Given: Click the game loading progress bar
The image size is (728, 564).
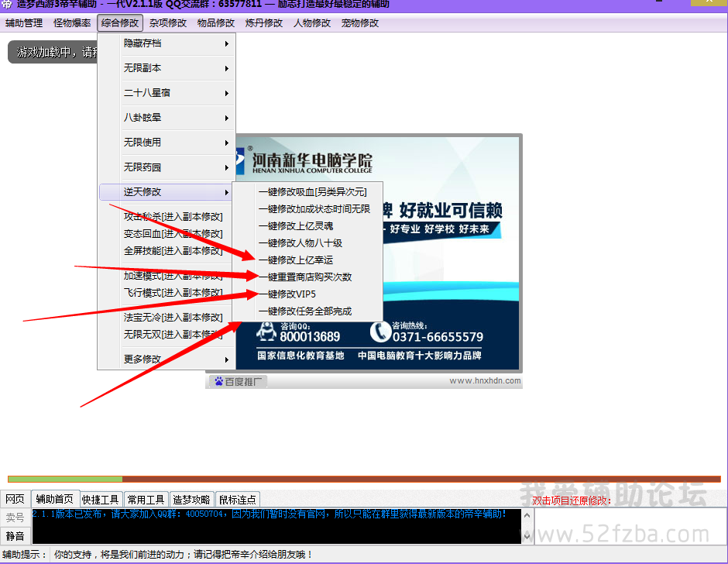Looking at the screenshot, I should (364, 479).
